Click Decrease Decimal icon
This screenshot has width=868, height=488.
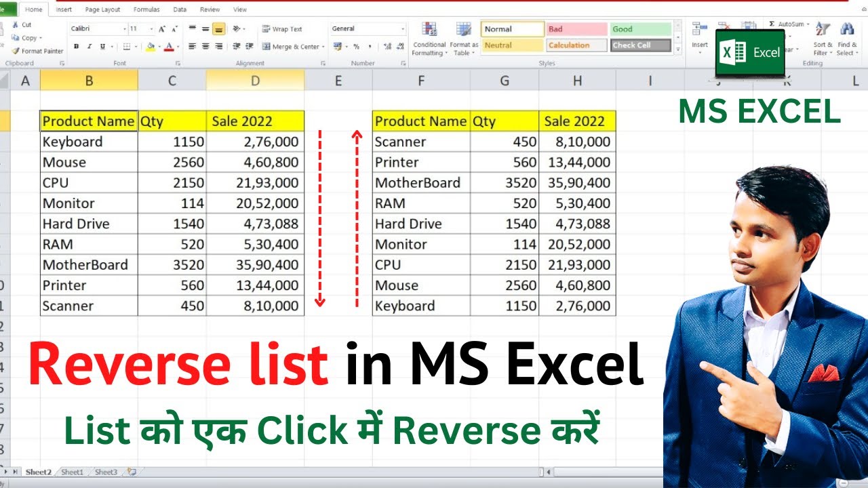[400, 47]
